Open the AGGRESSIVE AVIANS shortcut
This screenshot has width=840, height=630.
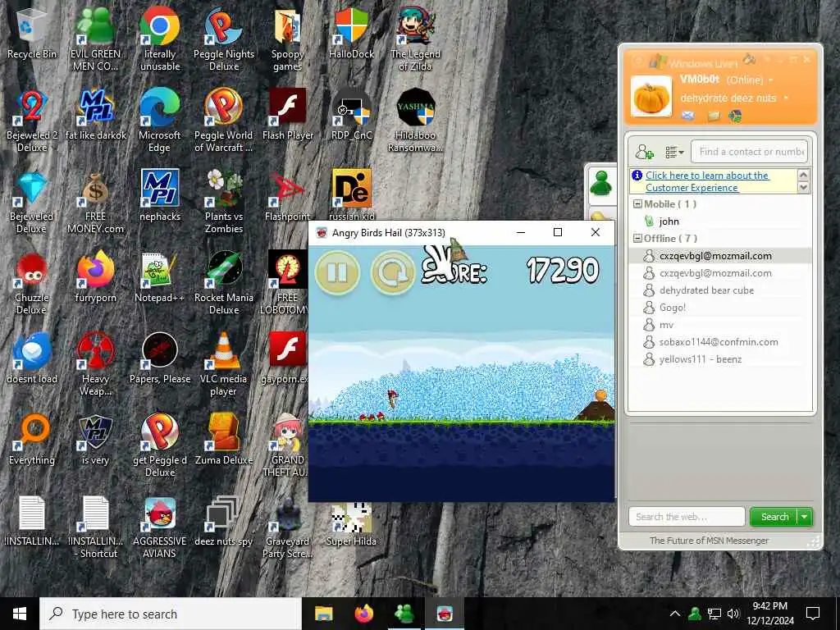(160, 527)
